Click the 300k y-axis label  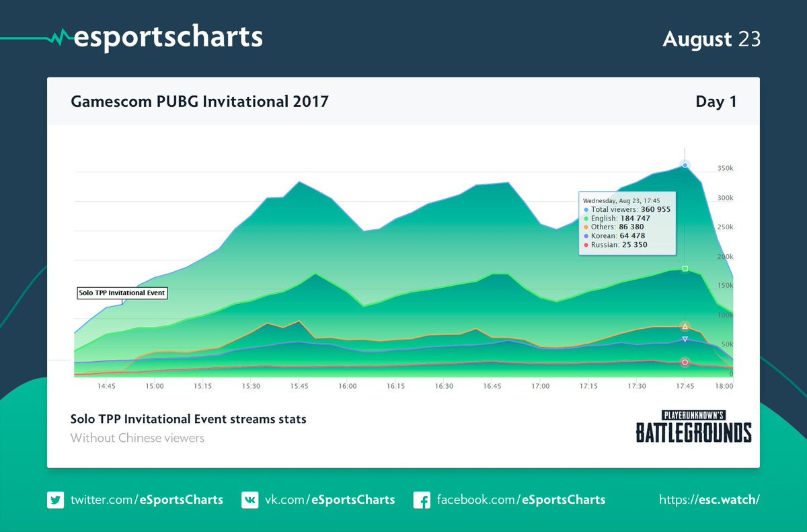[x=726, y=198]
